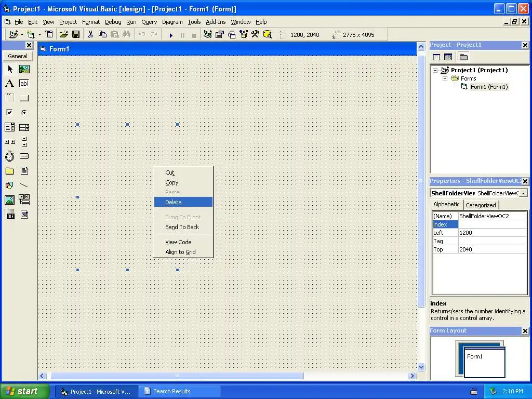
Task: Select the Line control tool
Action: (x=24, y=185)
